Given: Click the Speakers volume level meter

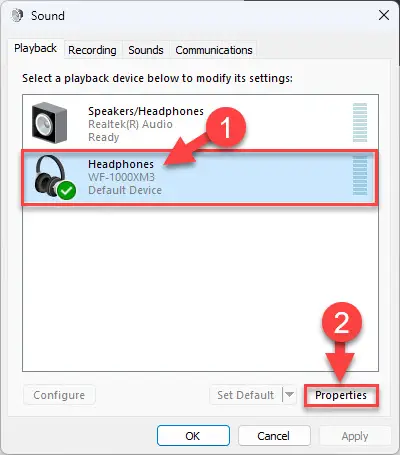Looking at the screenshot, I should pyautogui.click(x=360, y=123).
